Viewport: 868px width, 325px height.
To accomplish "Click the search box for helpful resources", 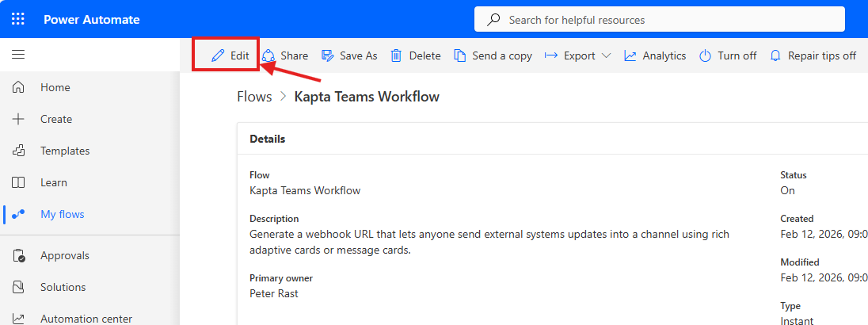I will [x=665, y=20].
